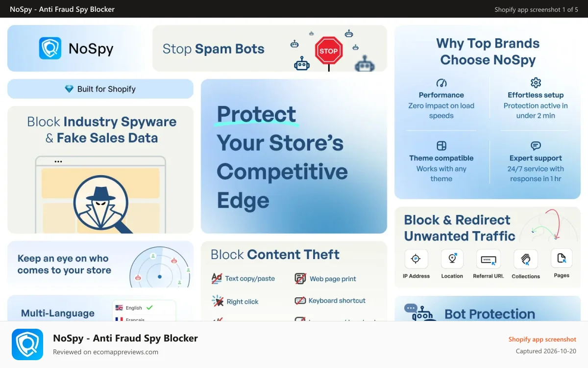Click the Pages icon

pos(562,258)
